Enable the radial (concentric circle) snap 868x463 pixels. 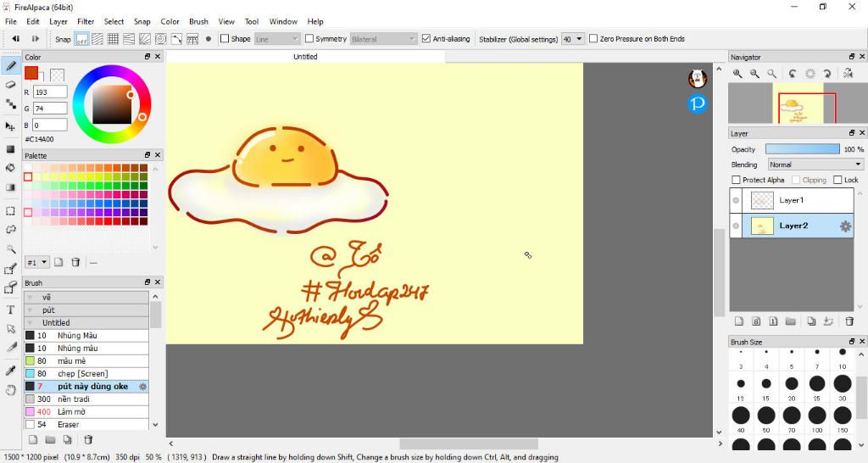click(160, 39)
